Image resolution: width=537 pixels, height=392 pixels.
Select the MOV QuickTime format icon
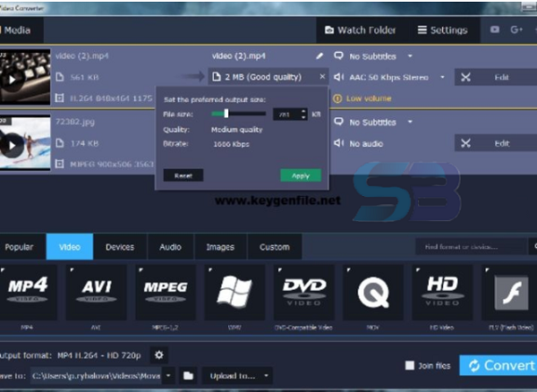point(373,293)
